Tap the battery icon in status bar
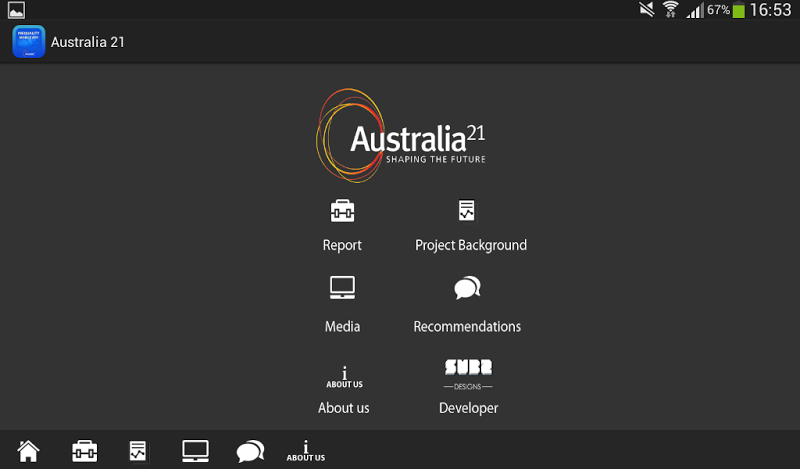This screenshot has height=469, width=800. pyautogui.click(x=738, y=10)
